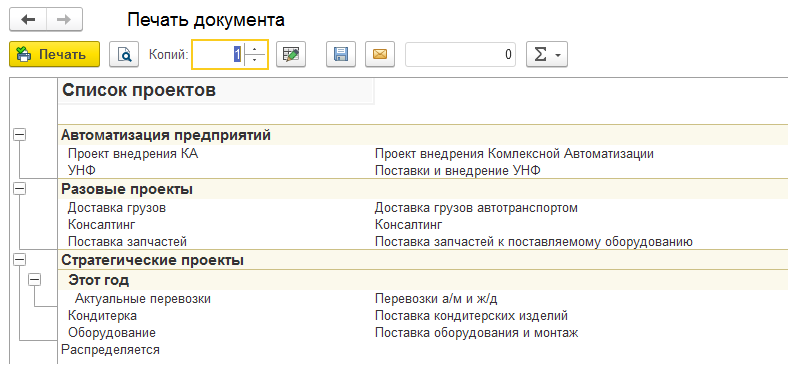Screen dimensions: 788x369
Task: Select the Кондитерка cell
Action: coord(103,316)
